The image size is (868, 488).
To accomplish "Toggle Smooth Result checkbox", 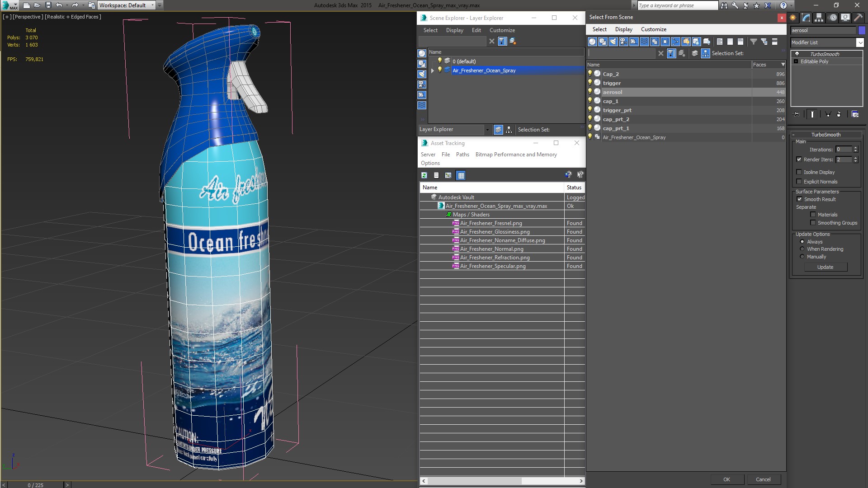I will click(799, 199).
